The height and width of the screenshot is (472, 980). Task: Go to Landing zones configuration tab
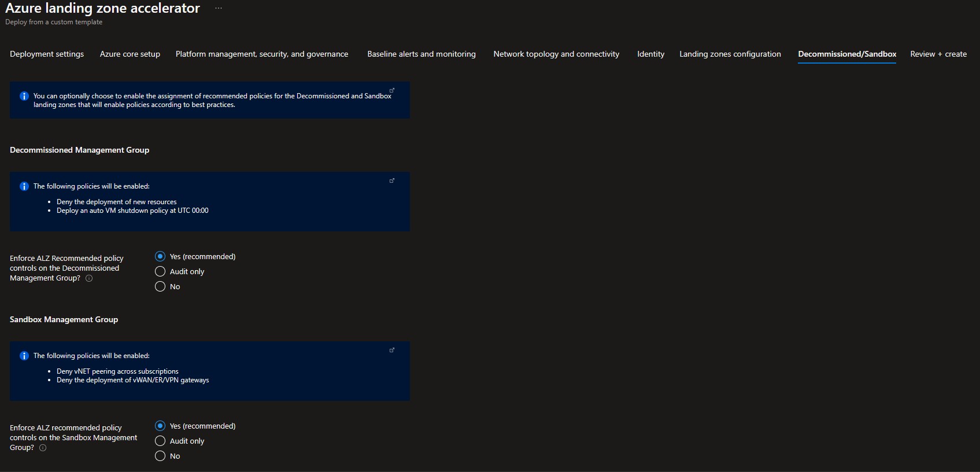pyautogui.click(x=730, y=54)
